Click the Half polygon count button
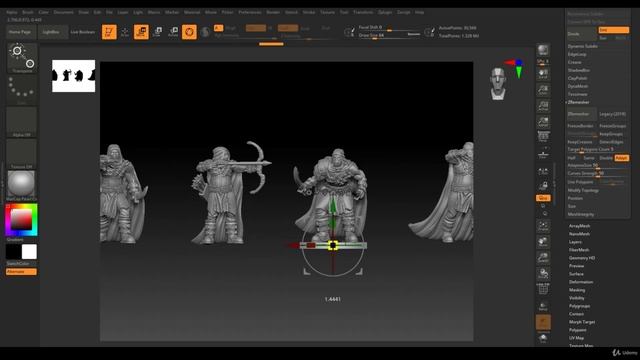640x360 pixels. [572, 158]
